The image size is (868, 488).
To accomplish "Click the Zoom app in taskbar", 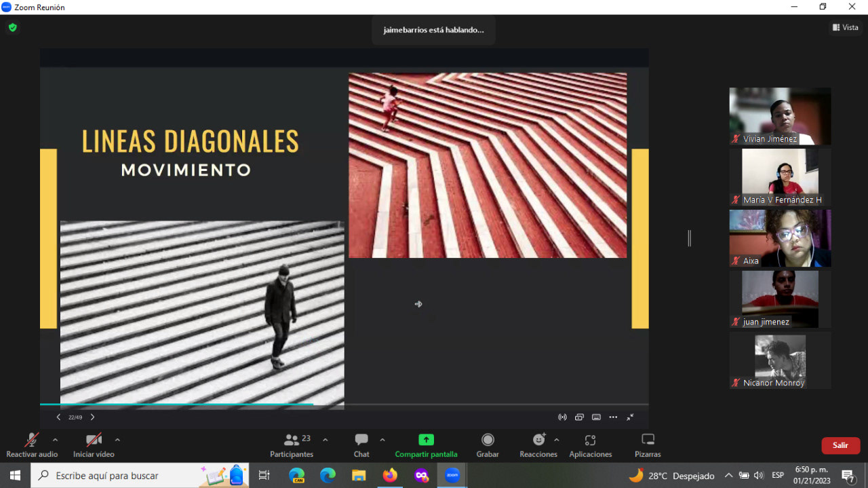I will (452, 475).
